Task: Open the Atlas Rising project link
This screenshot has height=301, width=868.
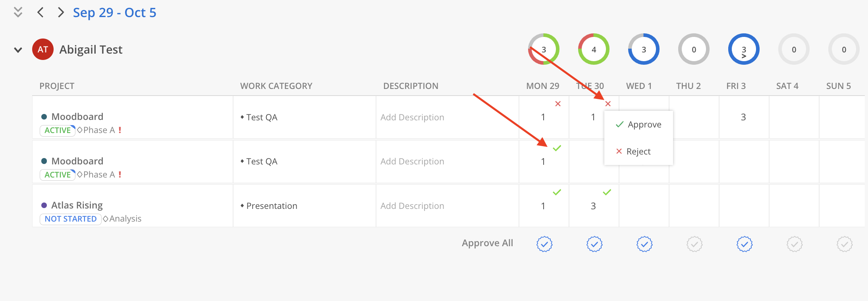Action: pos(77,205)
